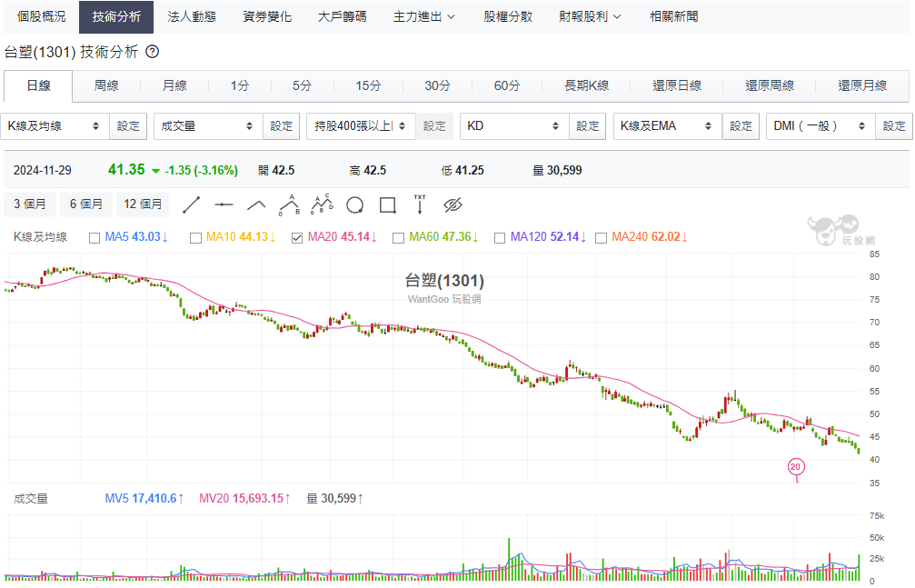Select the circle drawing tool
The width and height of the screenshot is (915, 588).
click(354, 204)
